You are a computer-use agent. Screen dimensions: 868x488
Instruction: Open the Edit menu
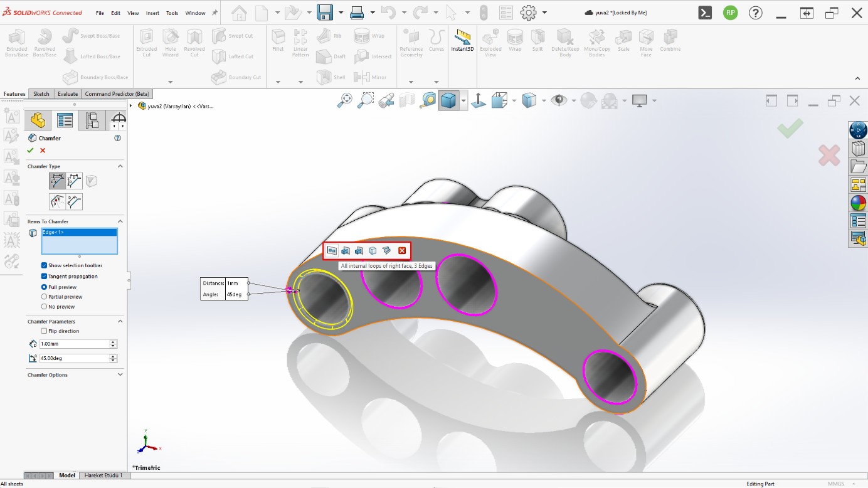click(116, 13)
